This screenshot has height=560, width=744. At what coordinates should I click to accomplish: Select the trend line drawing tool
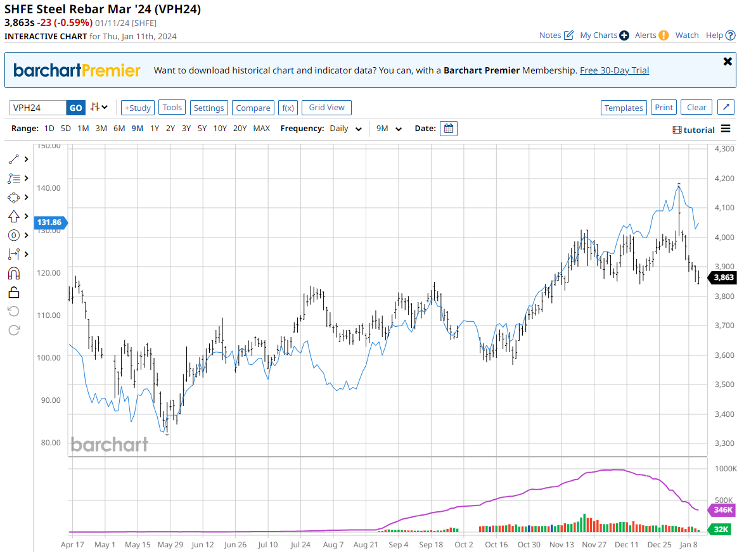(x=14, y=160)
